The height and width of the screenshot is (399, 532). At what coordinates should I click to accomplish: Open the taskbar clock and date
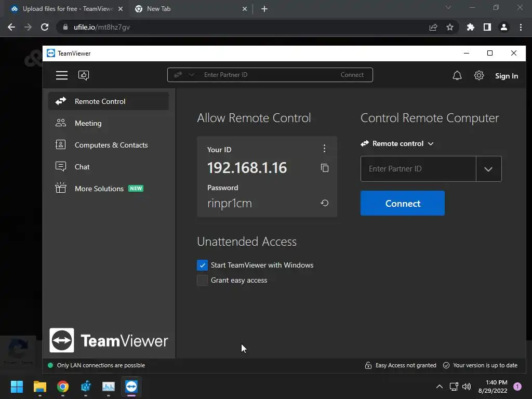(x=493, y=387)
